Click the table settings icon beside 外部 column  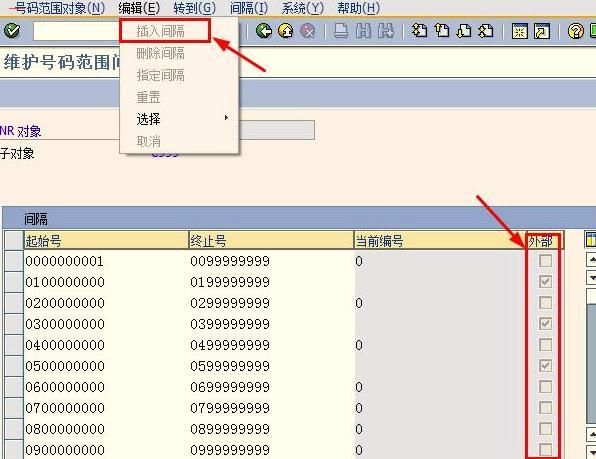590,240
